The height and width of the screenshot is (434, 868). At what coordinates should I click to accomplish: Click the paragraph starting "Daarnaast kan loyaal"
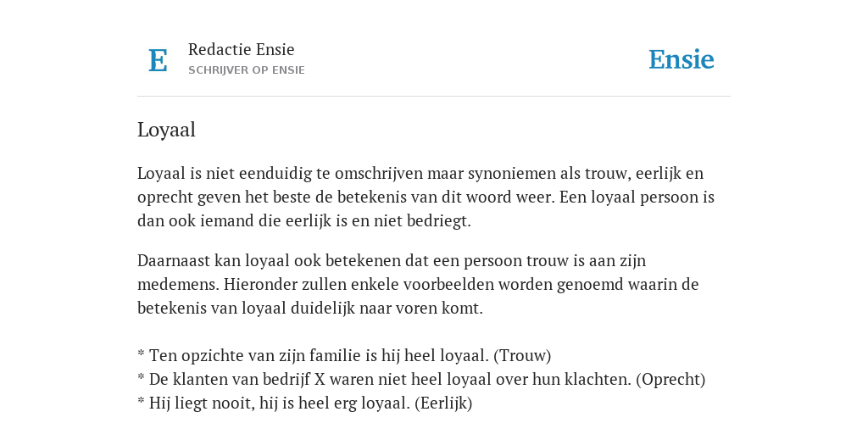pos(418,284)
